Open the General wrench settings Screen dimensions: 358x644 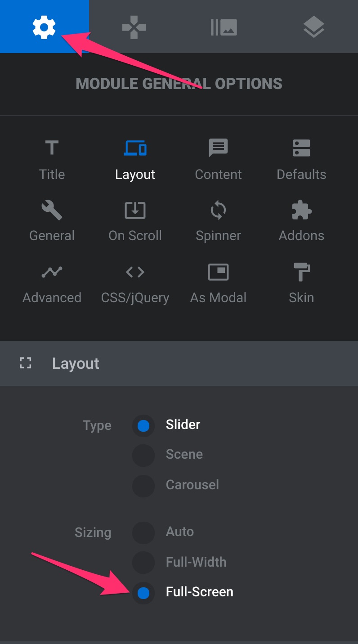pyautogui.click(x=52, y=221)
